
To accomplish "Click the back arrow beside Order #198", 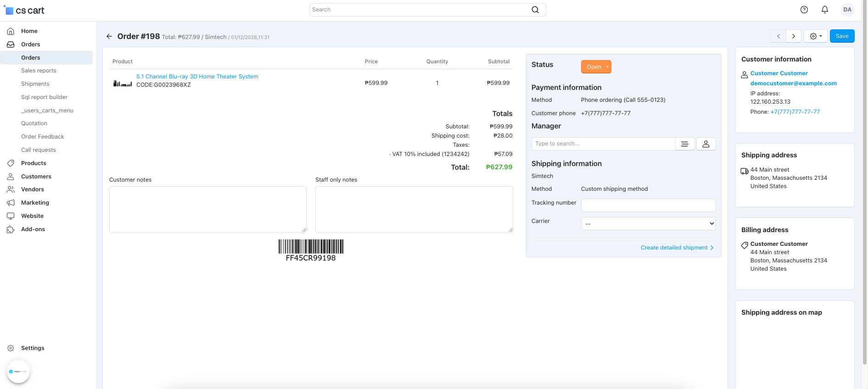I will pos(109,36).
